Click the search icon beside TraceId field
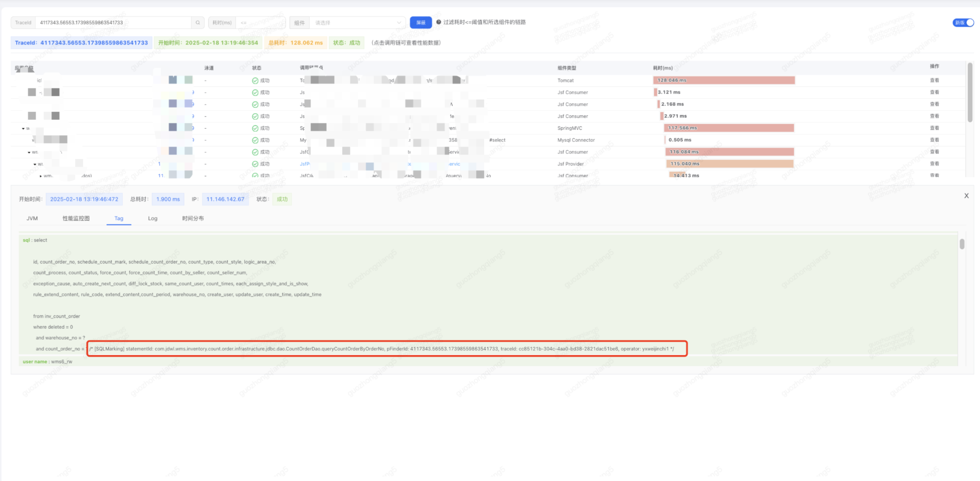 pyautogui.click(x=198, y=23)
